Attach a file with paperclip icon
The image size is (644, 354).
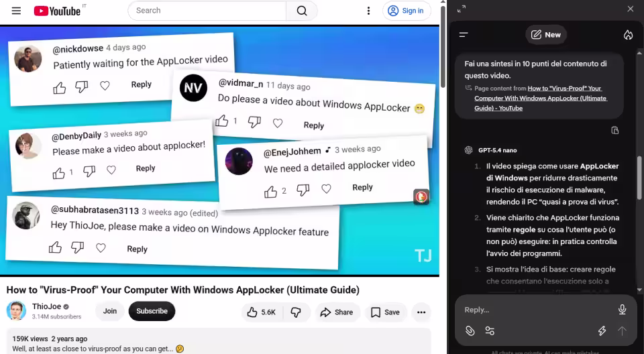pos(470,331)
